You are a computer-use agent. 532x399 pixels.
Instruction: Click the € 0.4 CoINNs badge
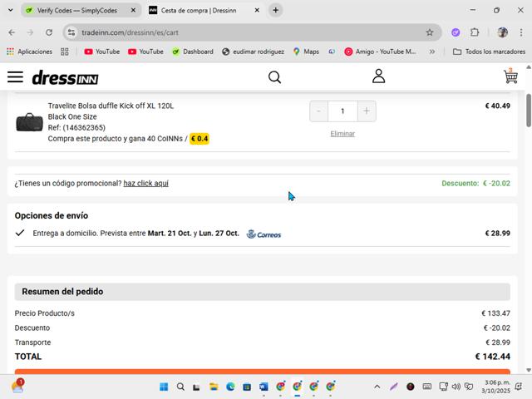tap(199, 139)
